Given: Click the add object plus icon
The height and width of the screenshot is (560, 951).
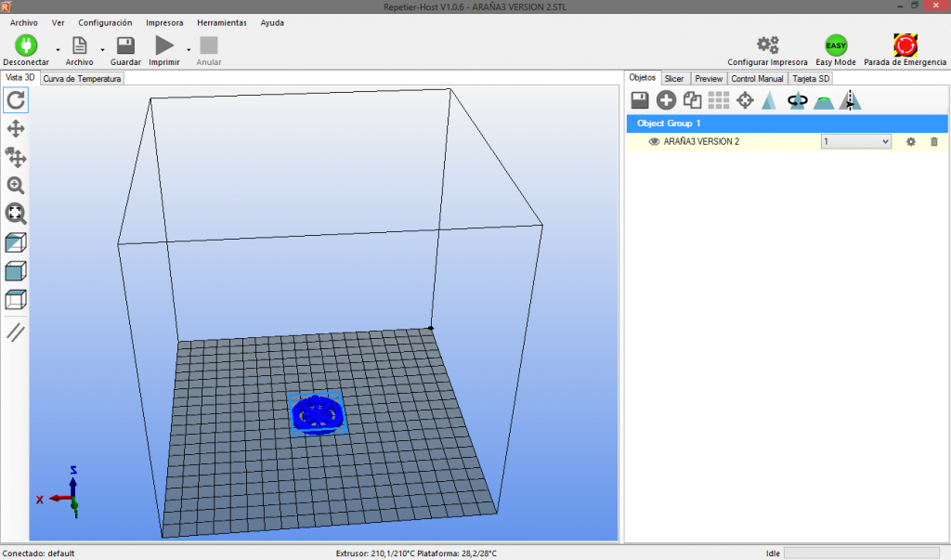Looking at the screenshot, I should coord(666,100).
